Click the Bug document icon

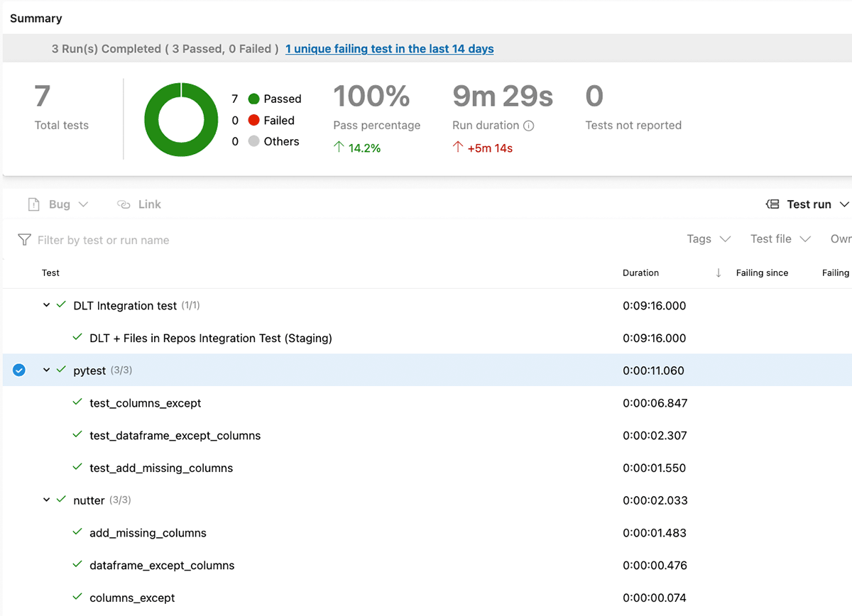pyautogui.click(x=33, y=204)
